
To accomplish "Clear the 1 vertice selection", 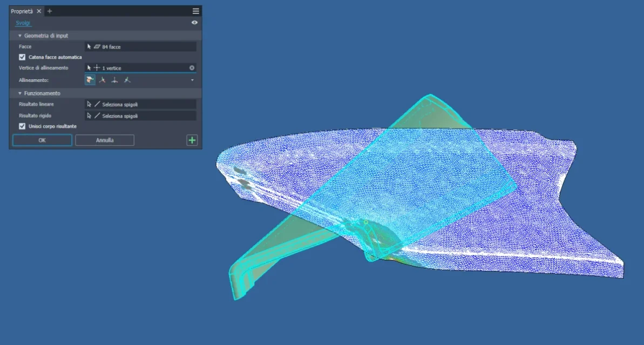I will click(x=192, y=68).
